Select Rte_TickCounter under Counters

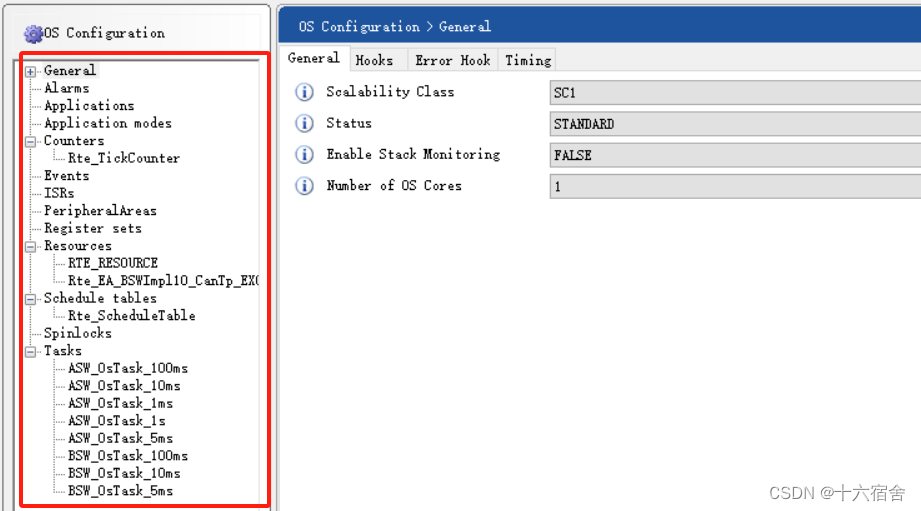(124, 158)
